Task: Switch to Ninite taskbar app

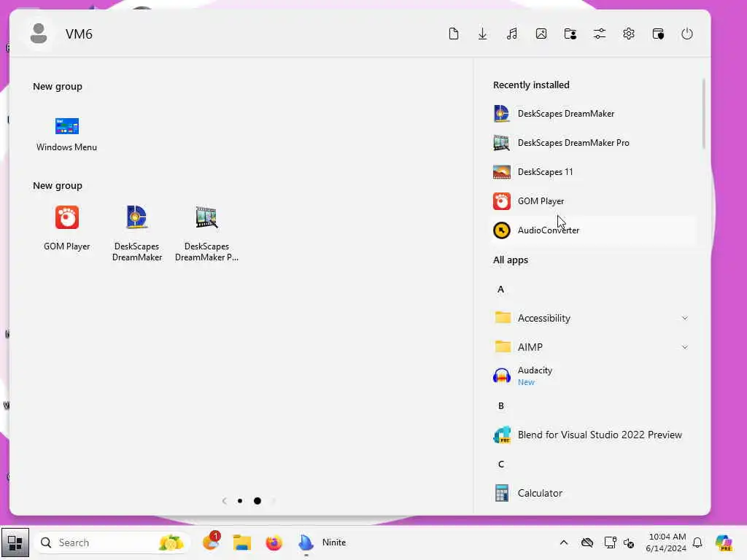Action: 322,542
